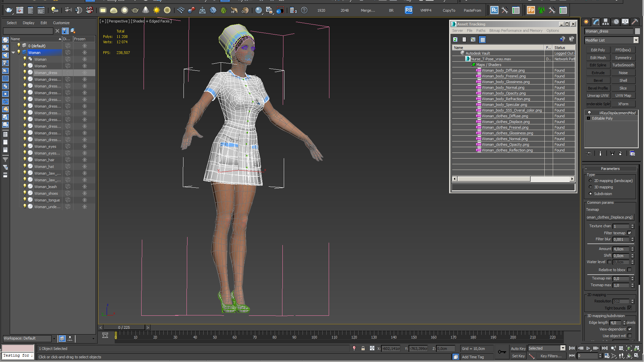Screen dimensions: 644x362
Task: Toggle Woman_hair layer visibility bulb
Action: point(24,160)
